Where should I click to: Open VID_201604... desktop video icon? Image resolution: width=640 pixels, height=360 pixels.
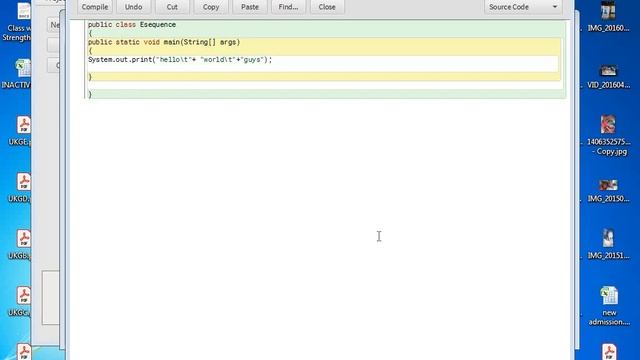pos(608,76)
